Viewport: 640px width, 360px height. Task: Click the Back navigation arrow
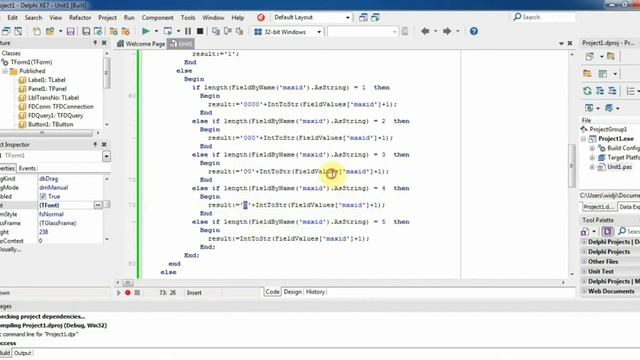pos(425,31)
